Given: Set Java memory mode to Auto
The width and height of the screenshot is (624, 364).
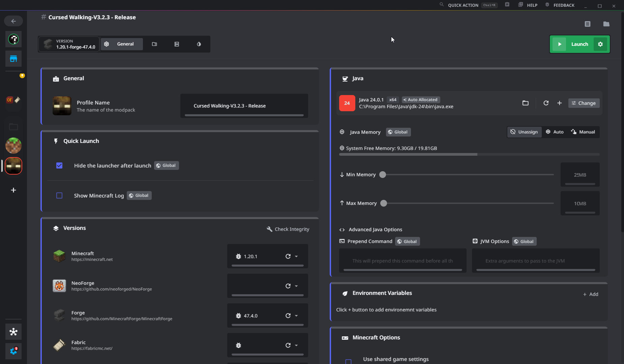Looking at the screenshot, I should click(555, 132).
